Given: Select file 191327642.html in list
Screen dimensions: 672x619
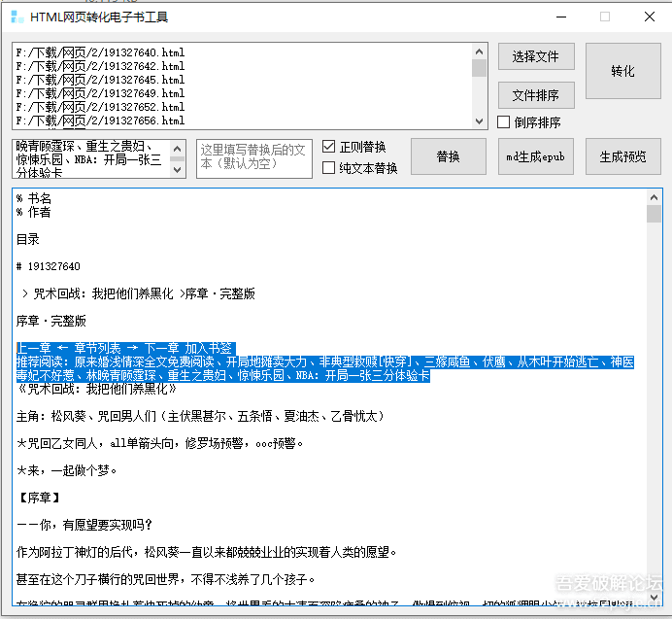Looking at the screenshot, I should pyautogui.click(x=100, y=66).
